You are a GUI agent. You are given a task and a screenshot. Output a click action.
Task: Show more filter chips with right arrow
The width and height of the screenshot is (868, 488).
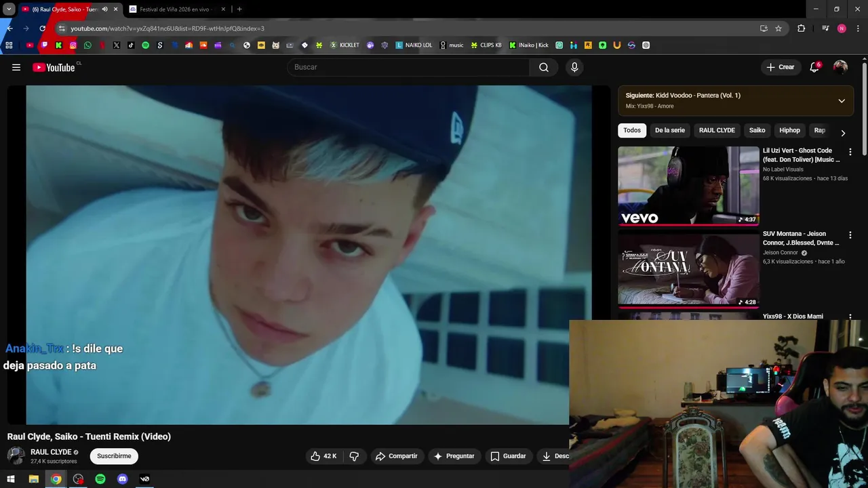point(843,133)
